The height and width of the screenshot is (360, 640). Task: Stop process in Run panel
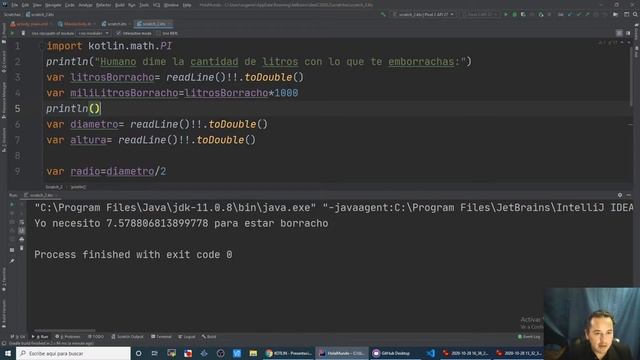(x=12, y=249)
